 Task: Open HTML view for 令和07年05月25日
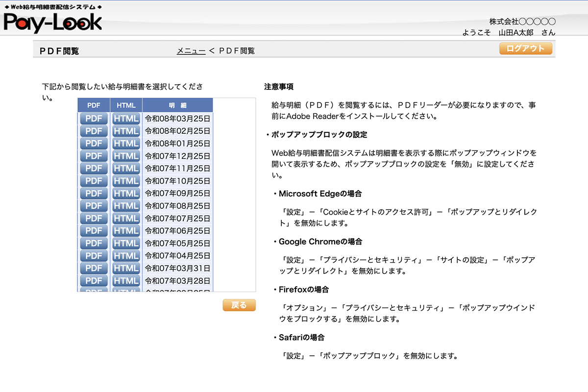pos(126,244)
